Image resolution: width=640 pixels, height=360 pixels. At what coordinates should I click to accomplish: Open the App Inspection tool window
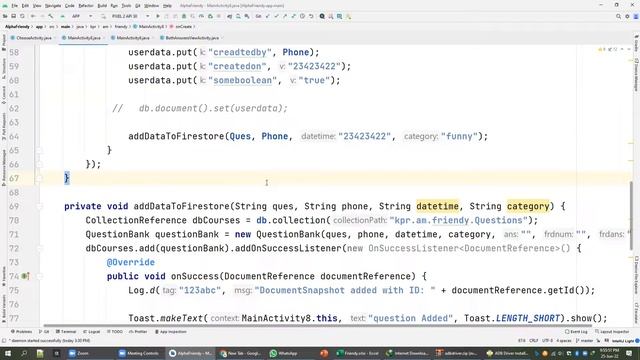(171, 332)
